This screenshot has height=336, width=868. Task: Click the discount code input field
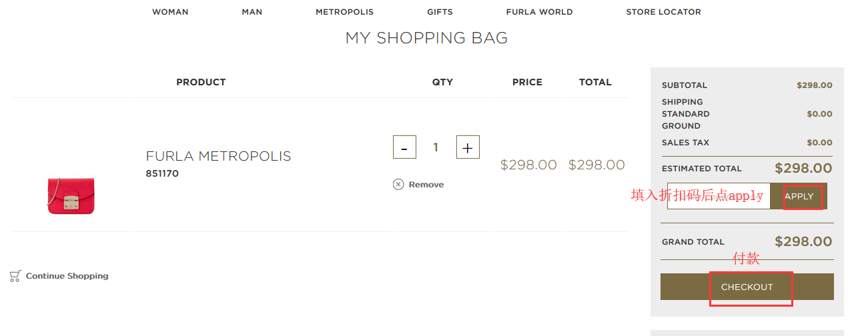point(718,196)
